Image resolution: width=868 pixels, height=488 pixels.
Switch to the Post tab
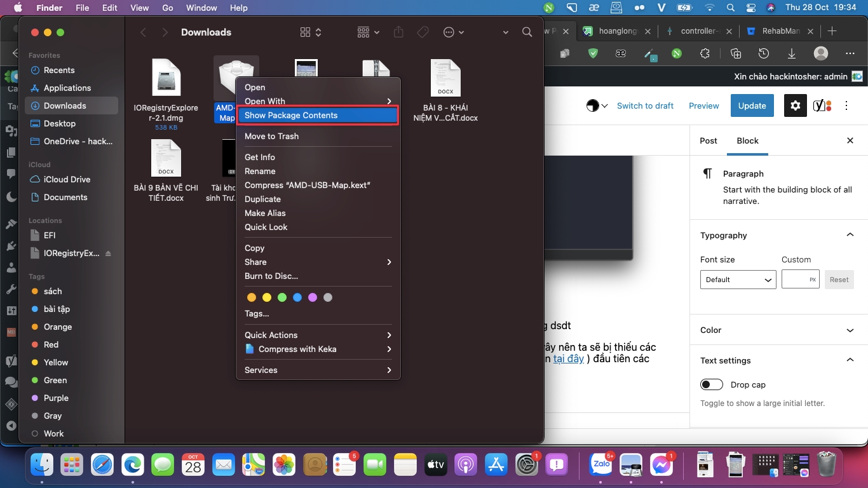click(709, 141)
